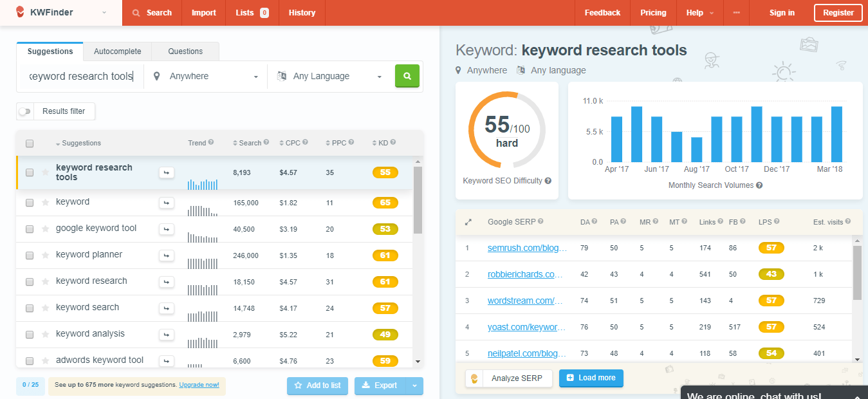Click arrow icon for 'keyword research' row
868x399 pixels.
point(167,282)
